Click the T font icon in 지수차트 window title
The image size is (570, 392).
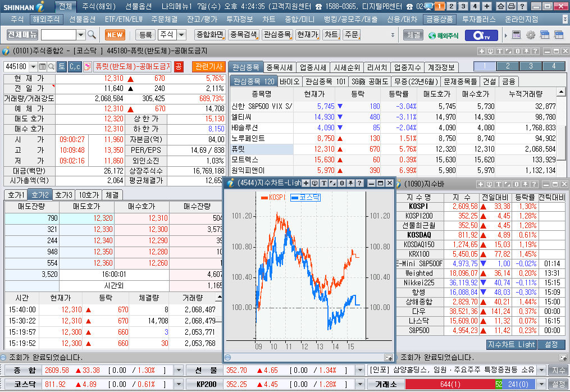(x=323, y=183)
